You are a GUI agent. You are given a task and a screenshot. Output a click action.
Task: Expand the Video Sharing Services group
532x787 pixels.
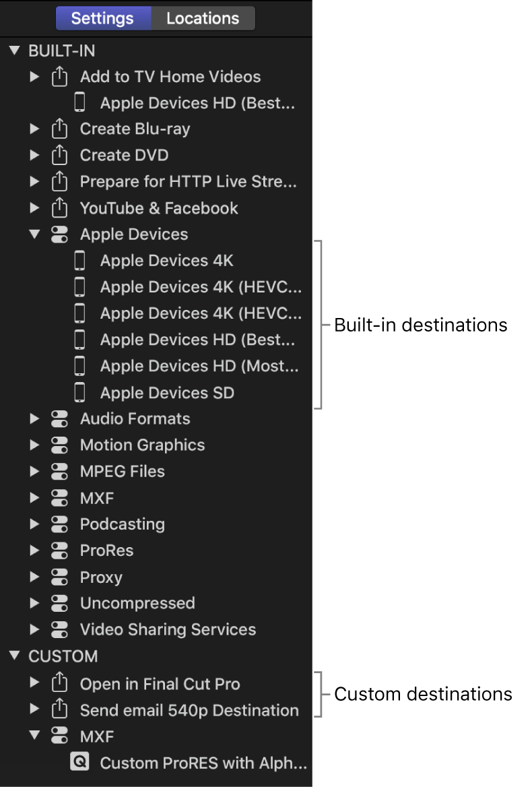click(35, 629)
